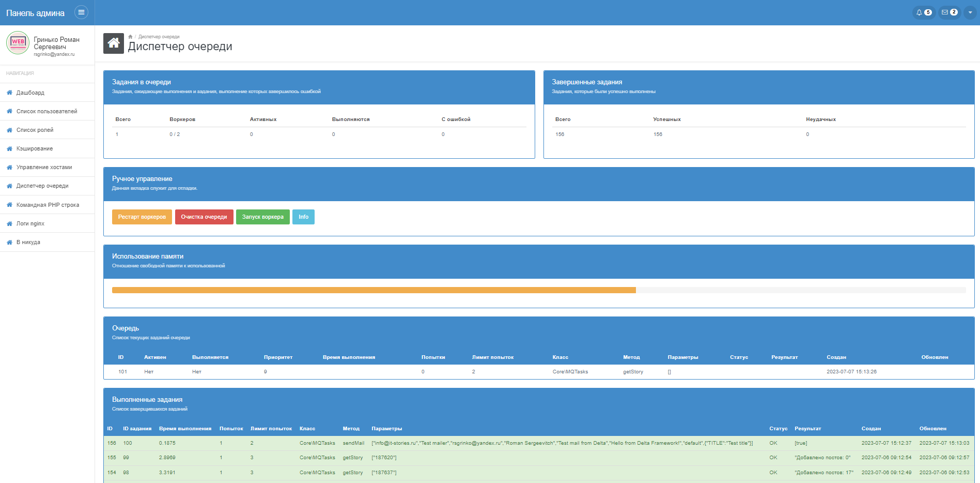Click the icon next to Список ролей
This screenshot has height=483, width=980.
pos(9,130)
